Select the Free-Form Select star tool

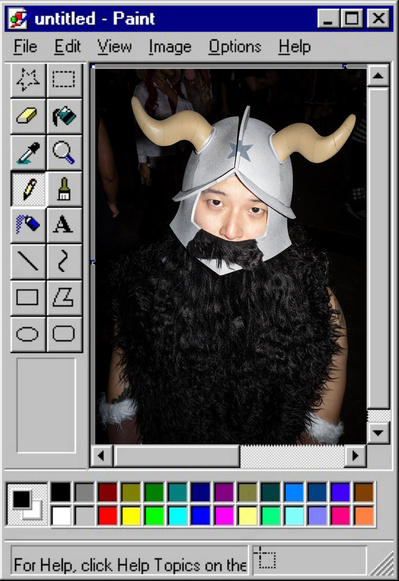click(x=28, y=80)
